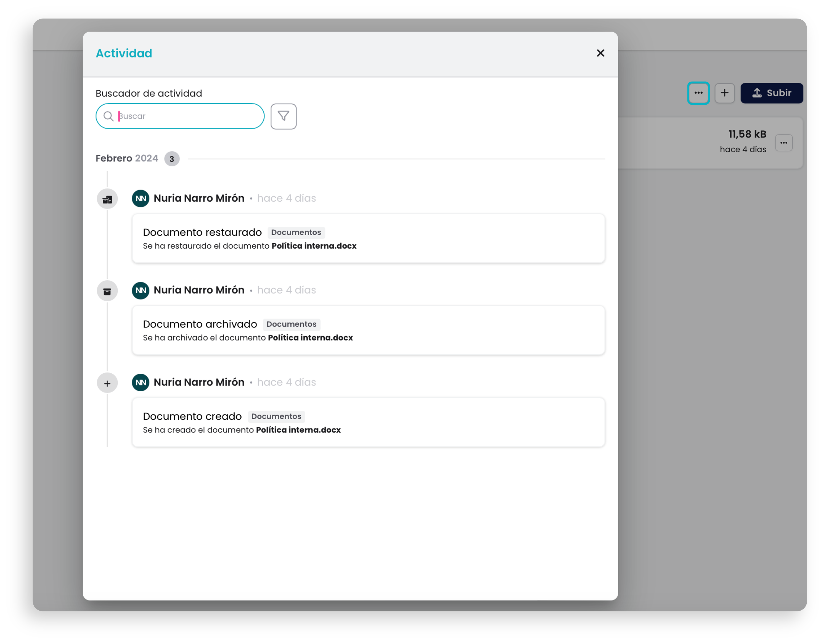Close the Actividad dialog

tap(600, 53)
